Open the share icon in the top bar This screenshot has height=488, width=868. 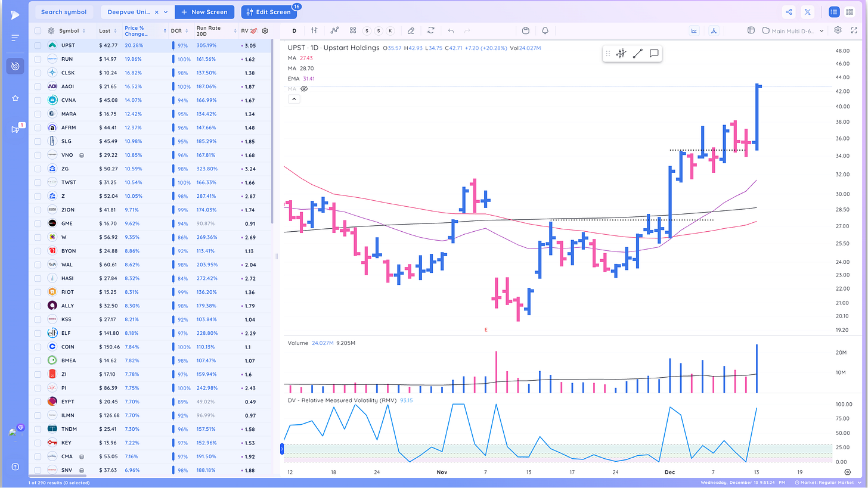[x=789, y=12]
